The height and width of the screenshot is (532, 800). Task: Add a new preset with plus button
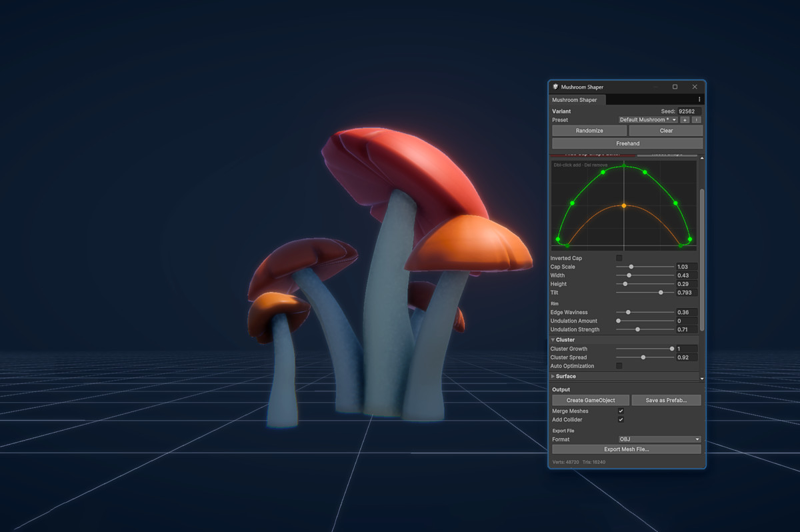[685, 120]
